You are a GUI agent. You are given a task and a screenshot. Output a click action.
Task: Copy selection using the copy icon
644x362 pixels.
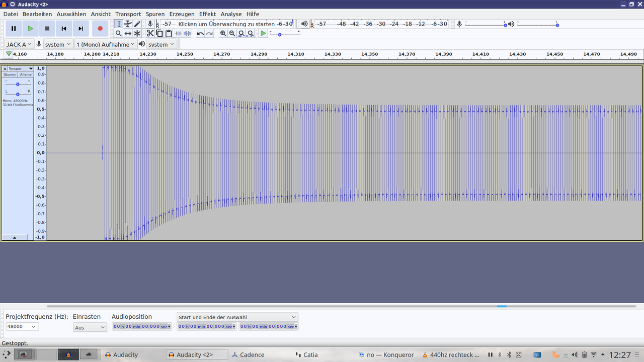(x=159, y=33)
